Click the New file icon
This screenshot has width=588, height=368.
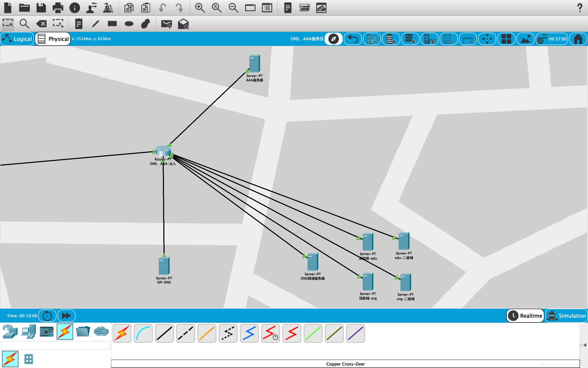pos(8,8)
